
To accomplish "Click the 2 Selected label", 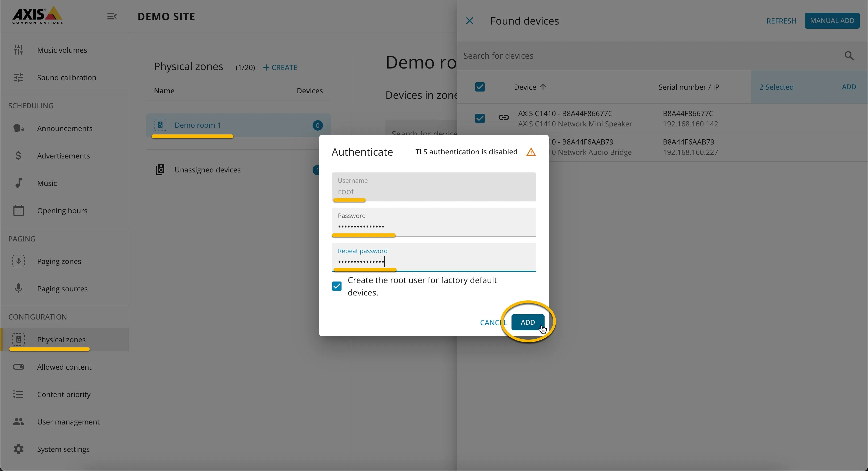I will click(776, 87).
